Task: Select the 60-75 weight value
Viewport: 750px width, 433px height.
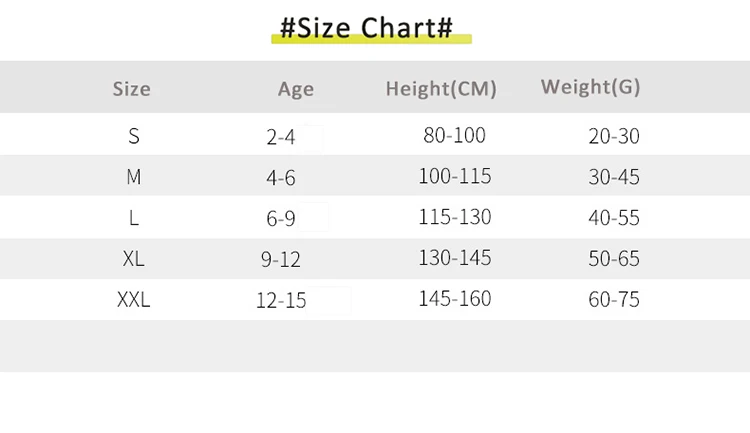Action: click(x=614, y=299)
